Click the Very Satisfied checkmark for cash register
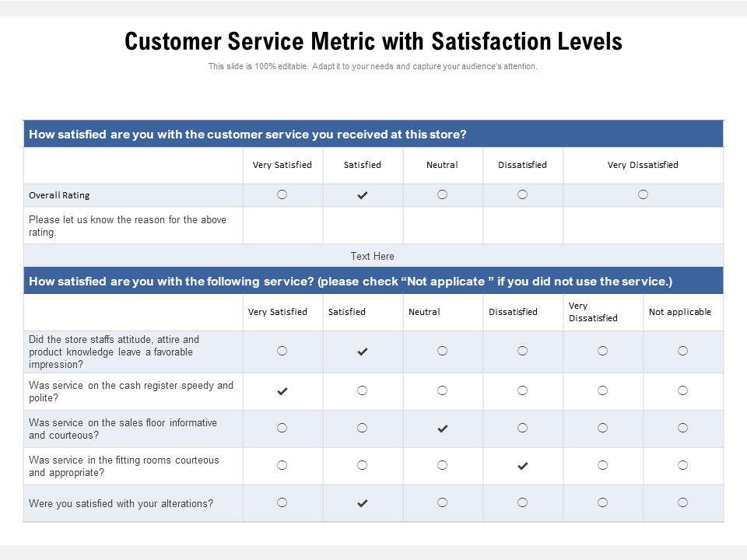 282,392
